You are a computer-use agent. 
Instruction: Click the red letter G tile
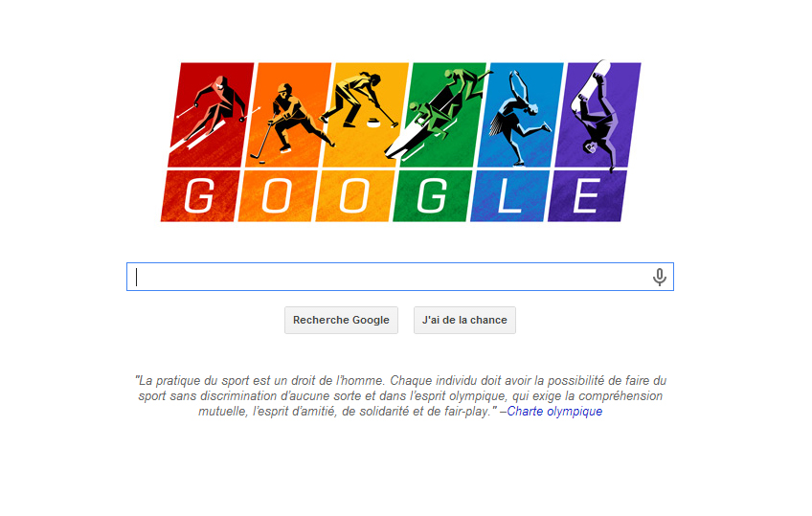(200, 196)
